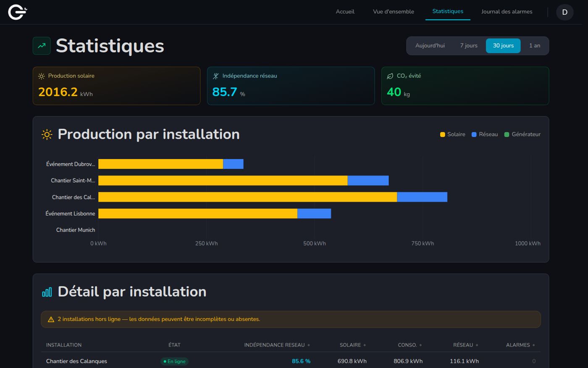The image size is (588, 368).
Task: Toggle the Réseau legend series
Action: 484,135
